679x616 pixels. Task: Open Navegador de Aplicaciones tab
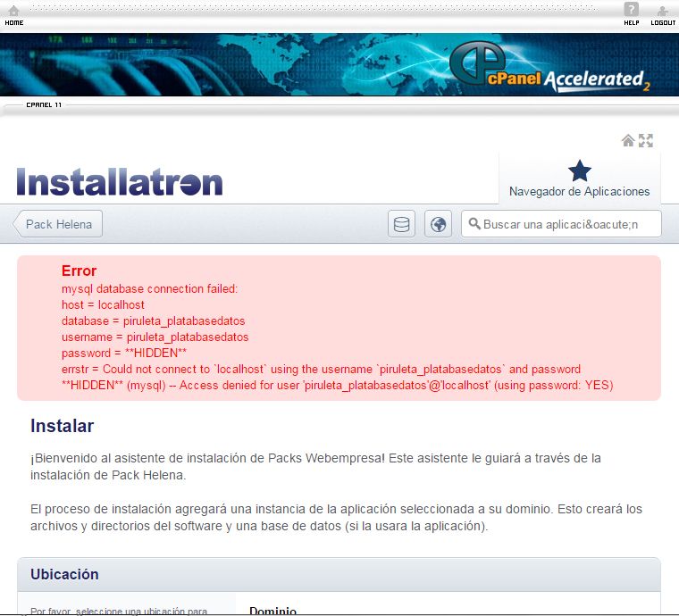pyautogui.click(x=580, y=179)
